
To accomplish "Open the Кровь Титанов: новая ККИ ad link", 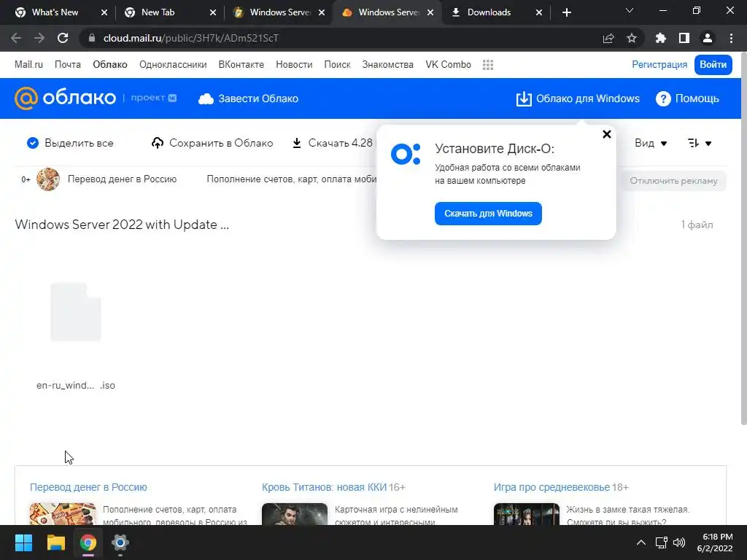I will click(x=324, y=487).
